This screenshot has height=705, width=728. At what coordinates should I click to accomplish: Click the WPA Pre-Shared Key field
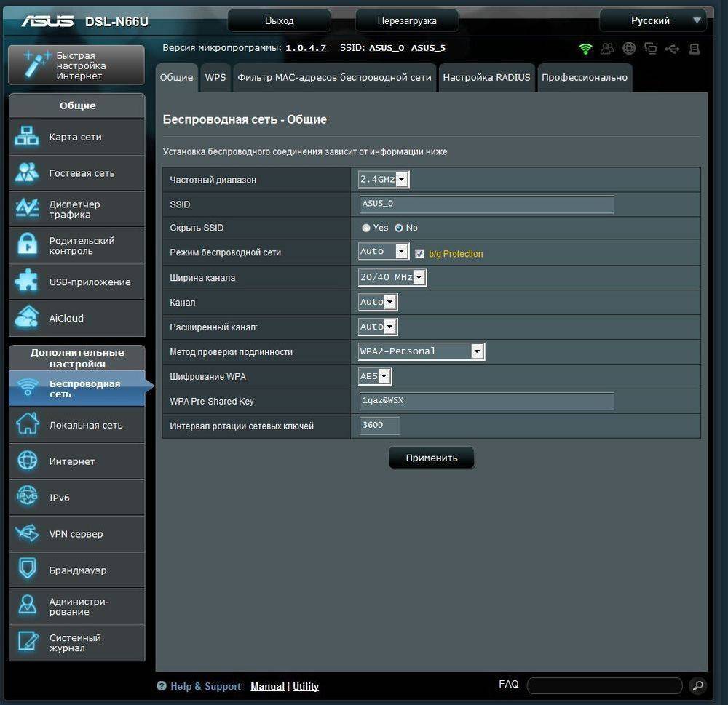(x=486, y=402)
